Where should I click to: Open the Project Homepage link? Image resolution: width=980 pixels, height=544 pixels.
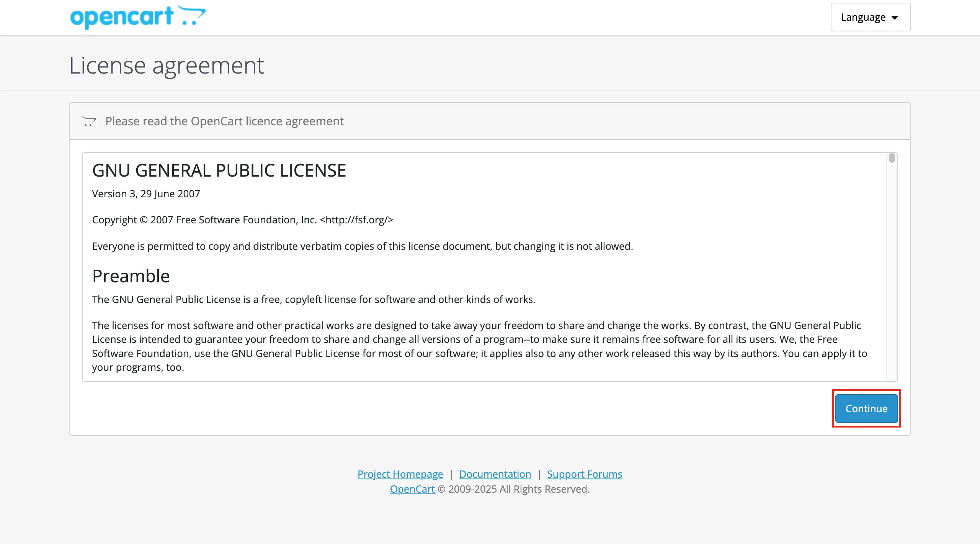[x=400, y=474]
